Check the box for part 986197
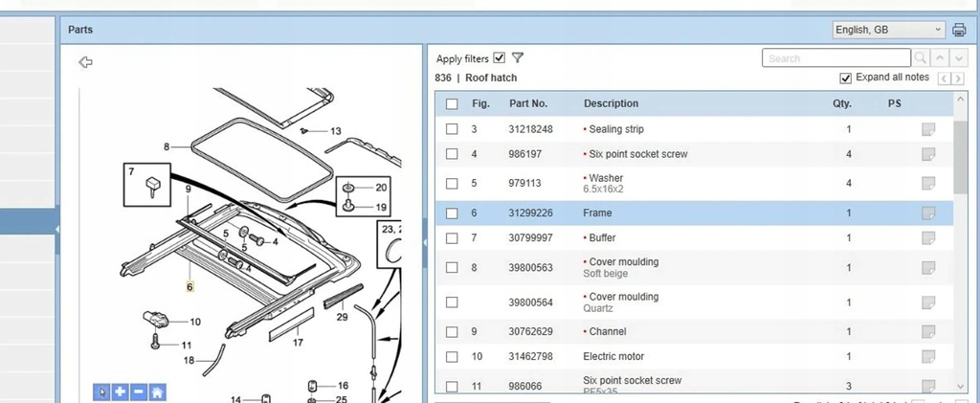The image size is (980, 403). click(x=452, y=154)
